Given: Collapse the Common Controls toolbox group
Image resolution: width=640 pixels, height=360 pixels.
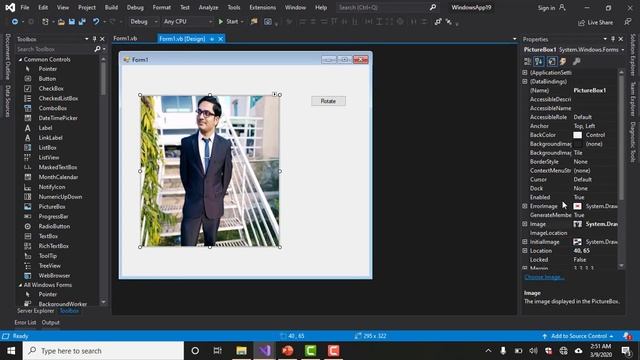Looking at the screenshot, I should point(20,60).
